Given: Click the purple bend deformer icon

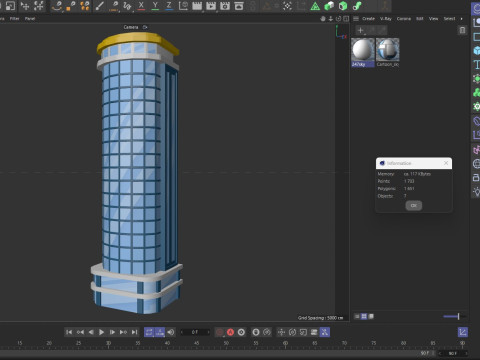Looking at the screenshot, I should 477,121.
